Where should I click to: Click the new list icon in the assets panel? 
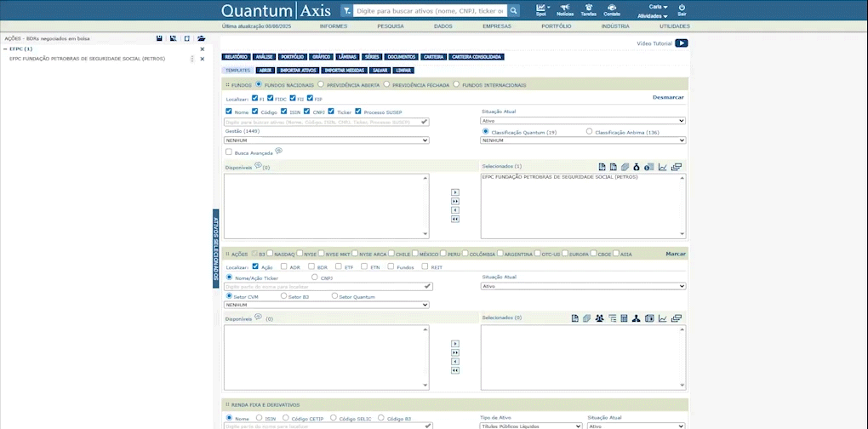tap(187, 39)
